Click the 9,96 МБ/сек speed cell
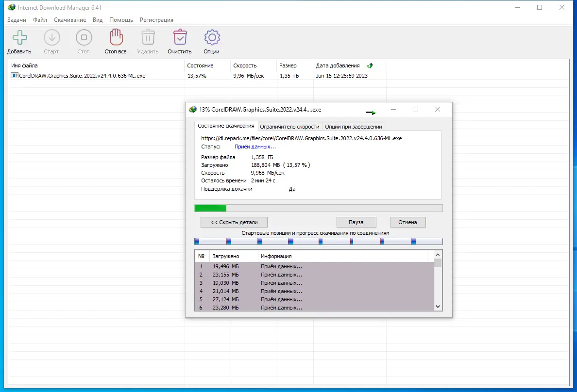The image size is (577, 392). tap(249, 75)
